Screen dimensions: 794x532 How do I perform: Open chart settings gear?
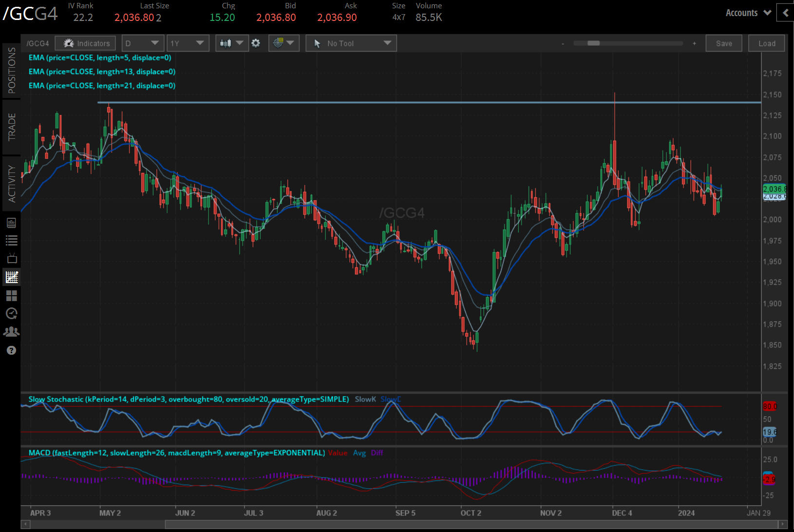pos(256,43)
